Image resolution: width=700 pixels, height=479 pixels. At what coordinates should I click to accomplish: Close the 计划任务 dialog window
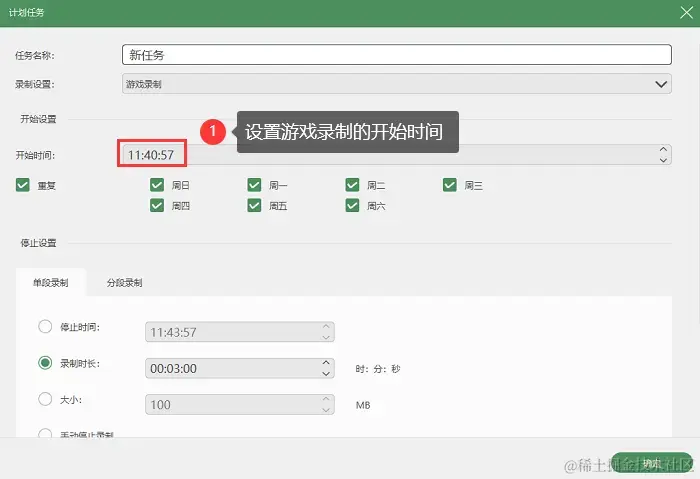(x=687, y=12)
